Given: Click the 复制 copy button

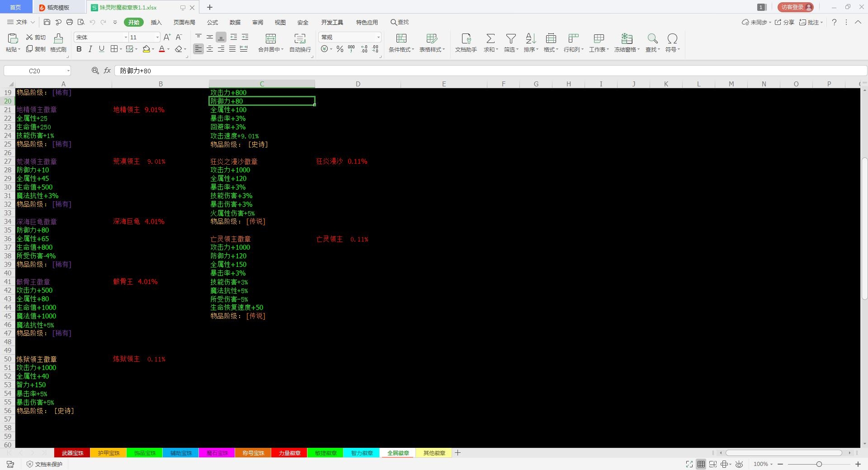Looking at the screenshot, I should click(x=36, y=49).
